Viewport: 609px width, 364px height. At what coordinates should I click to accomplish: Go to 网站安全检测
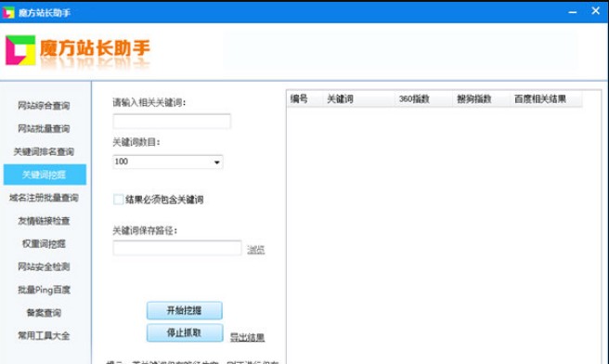point(44,266)
